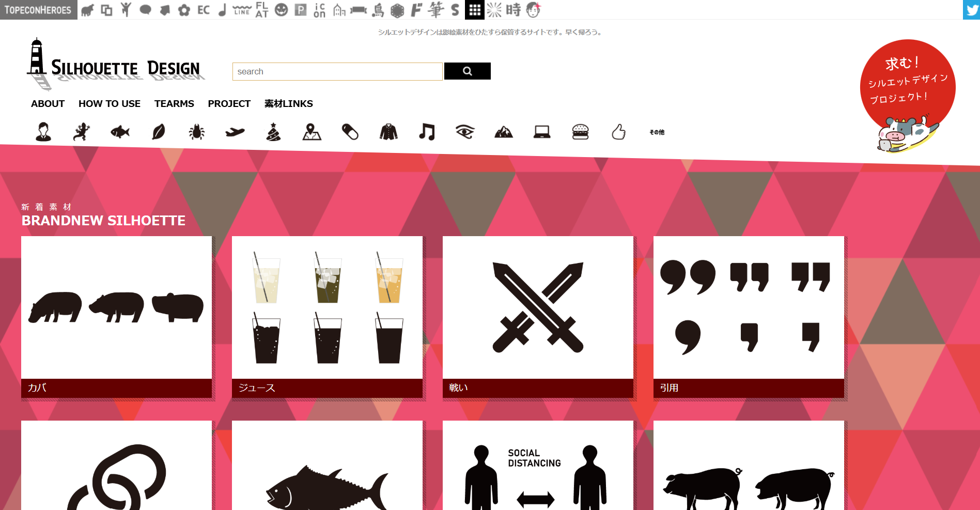This screenshot has height=510, width=980.
Task: Open the laptop category icon
Action: click(542, 132)
